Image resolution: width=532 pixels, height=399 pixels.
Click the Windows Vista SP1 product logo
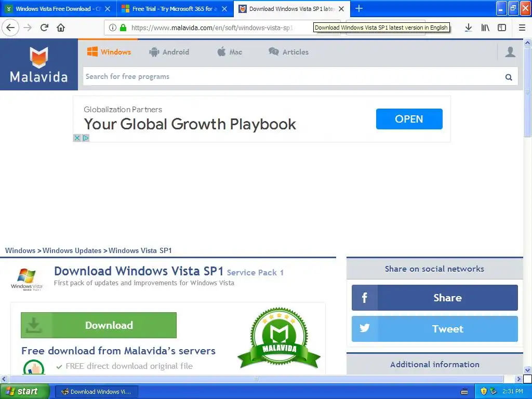coord(26,279)
